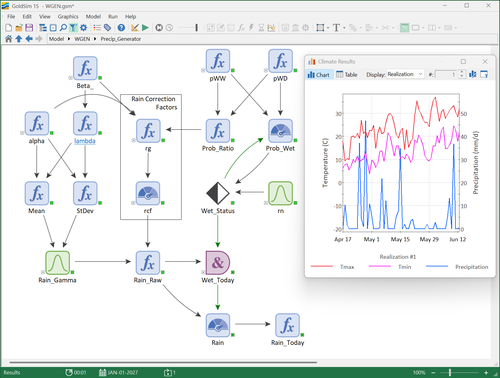Click Precip_Generator in breadcrumb
500x378 pixels.
tap(121, 39)
